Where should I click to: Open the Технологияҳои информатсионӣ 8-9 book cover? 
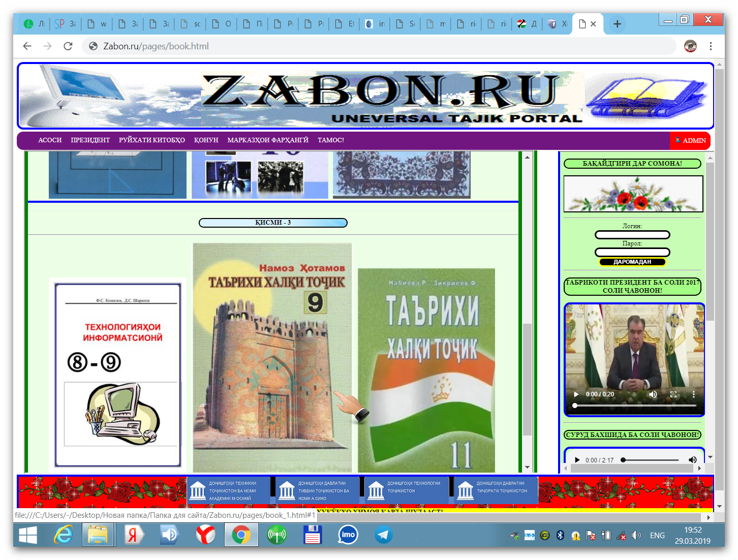point(118,375)
